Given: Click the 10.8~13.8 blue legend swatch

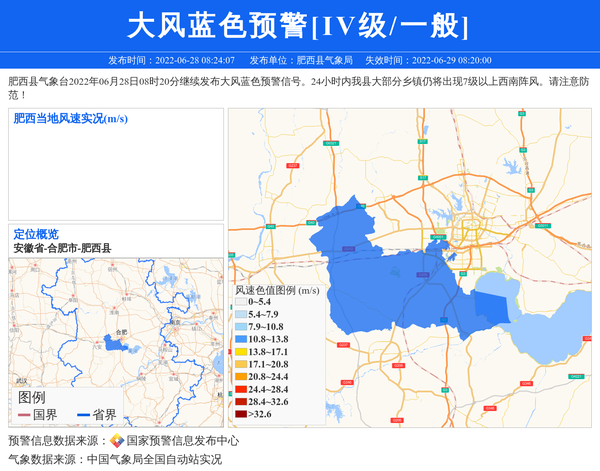Looking at the screenshot, I should click(x=241, y=339).
